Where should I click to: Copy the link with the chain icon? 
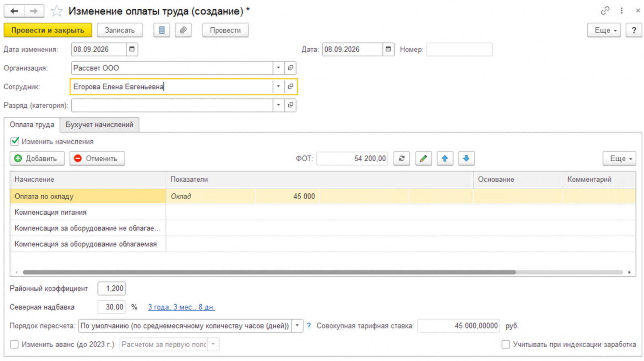(605, 11)
